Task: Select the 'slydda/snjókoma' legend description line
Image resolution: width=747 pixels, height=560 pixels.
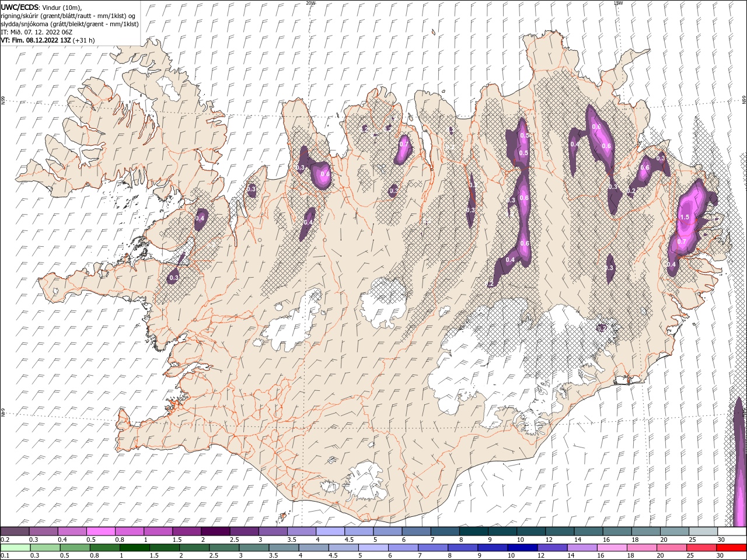Action: [70, 24]
